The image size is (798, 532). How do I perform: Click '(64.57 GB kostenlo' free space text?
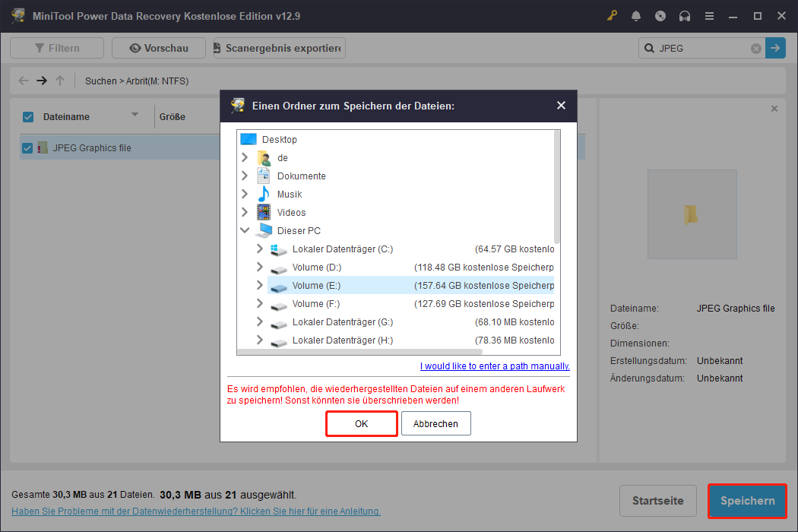click(x=515, y=249)
